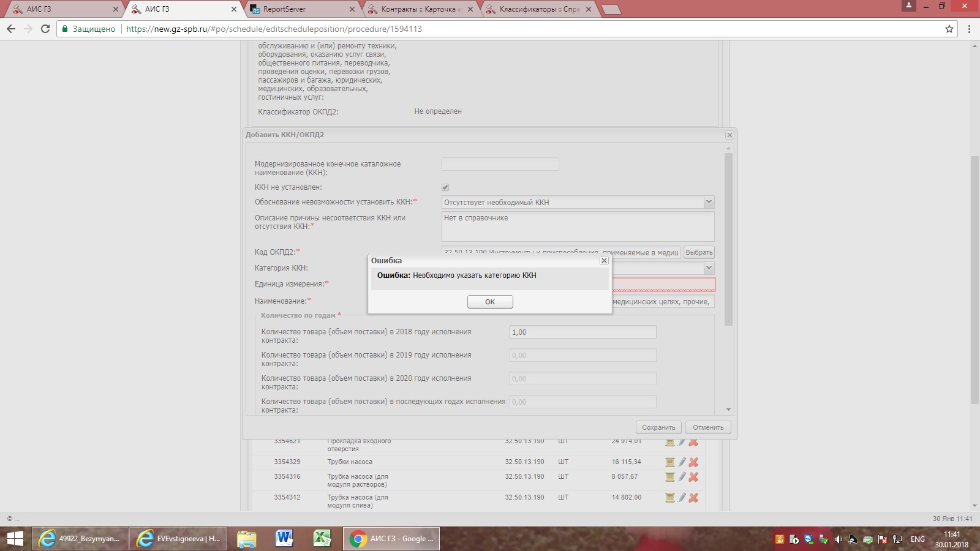Click the Java tray icon
Image resolution: width=980 pixels, height=551 pixels.
[x=780, y=539]
